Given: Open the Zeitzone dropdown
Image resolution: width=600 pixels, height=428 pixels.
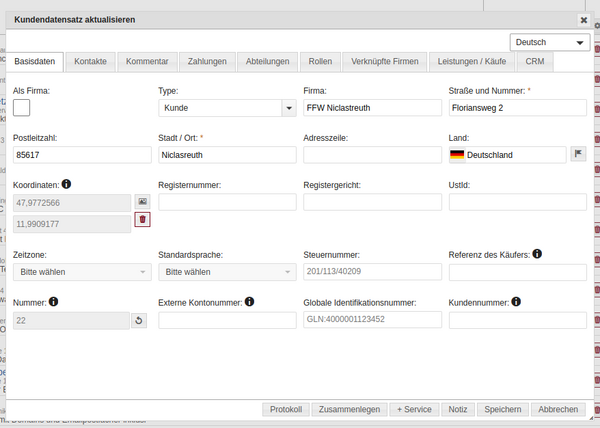Looking at the screenshot, I should tap(82, 272).
